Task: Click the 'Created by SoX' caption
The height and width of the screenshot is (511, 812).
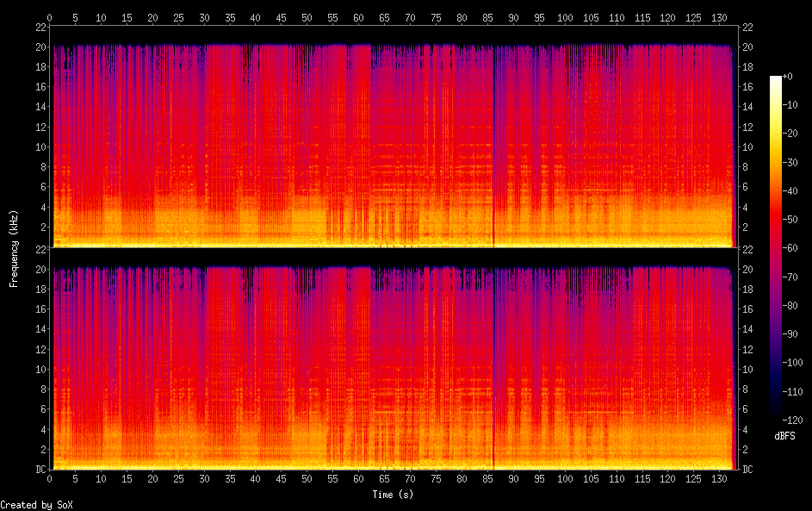Action: click(36, 505)
